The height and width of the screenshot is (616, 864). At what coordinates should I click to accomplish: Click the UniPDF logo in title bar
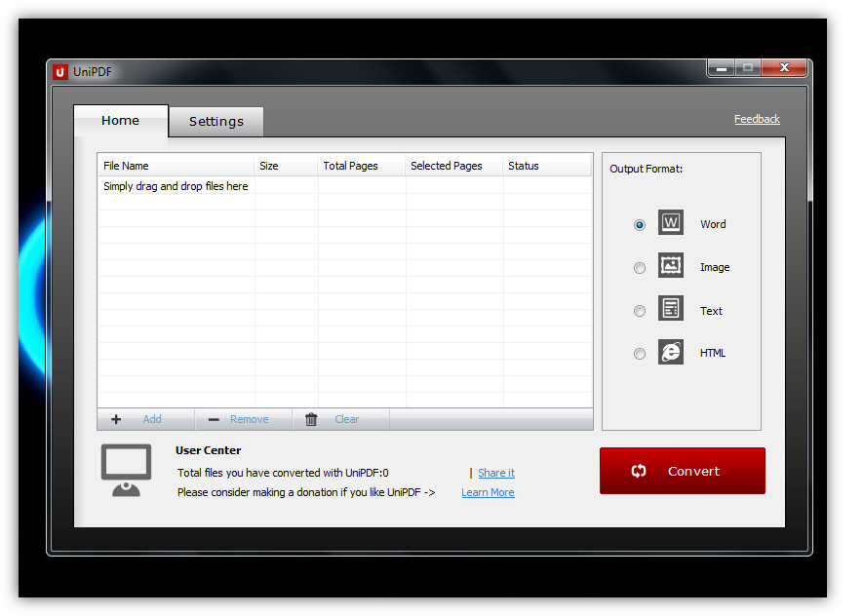pyautogui.click(x=60, y=71)
